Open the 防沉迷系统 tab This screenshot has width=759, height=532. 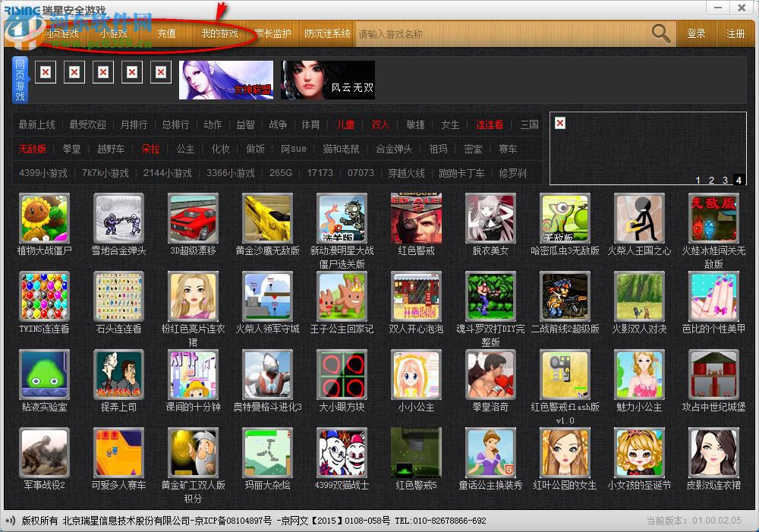tap(327, 34)
